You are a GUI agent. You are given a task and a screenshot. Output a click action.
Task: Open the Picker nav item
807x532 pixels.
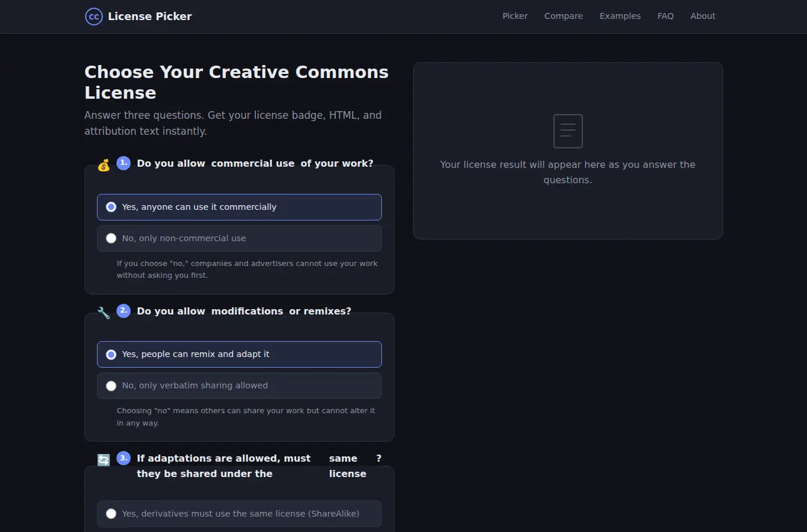(515, 16)
